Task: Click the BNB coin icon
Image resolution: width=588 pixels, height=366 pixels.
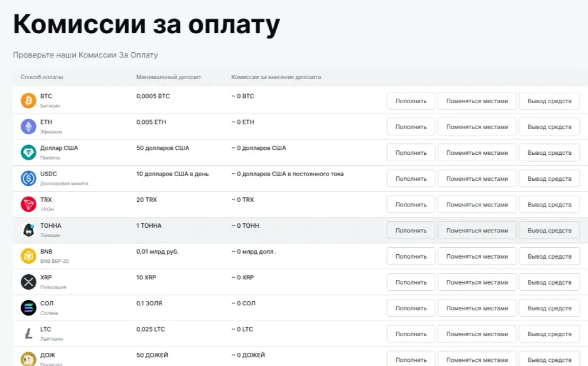Action: (x=29, y=256)
